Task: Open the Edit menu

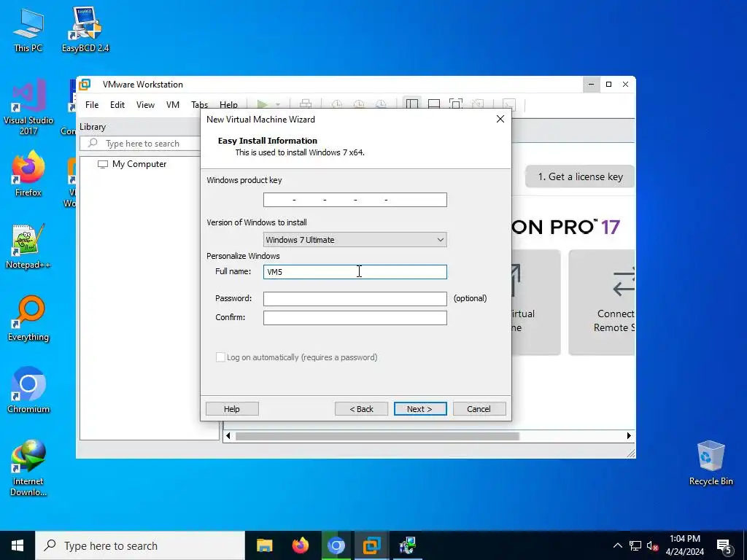Action: click(x=117, y=105)
